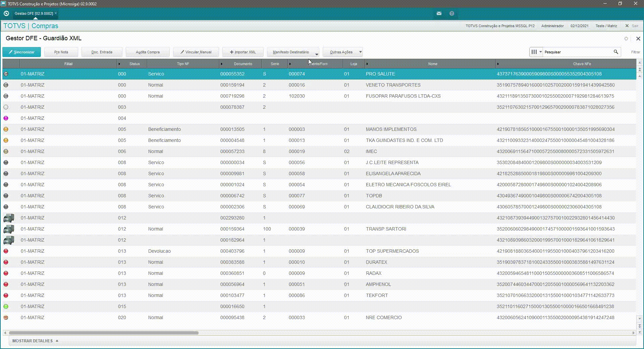This screenshot has height=349, width=644.
Task: Click the TOTVS home logo icon
Action: click(6, 13)
